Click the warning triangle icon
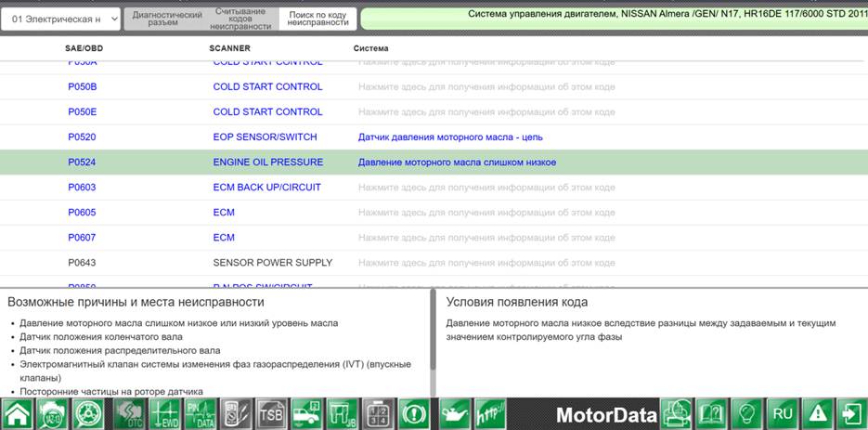 818,414
